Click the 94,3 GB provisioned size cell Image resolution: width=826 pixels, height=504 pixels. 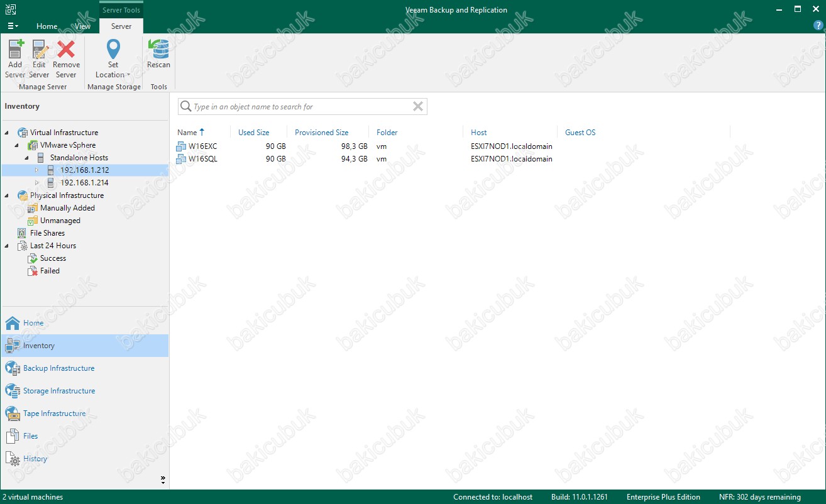355,159
